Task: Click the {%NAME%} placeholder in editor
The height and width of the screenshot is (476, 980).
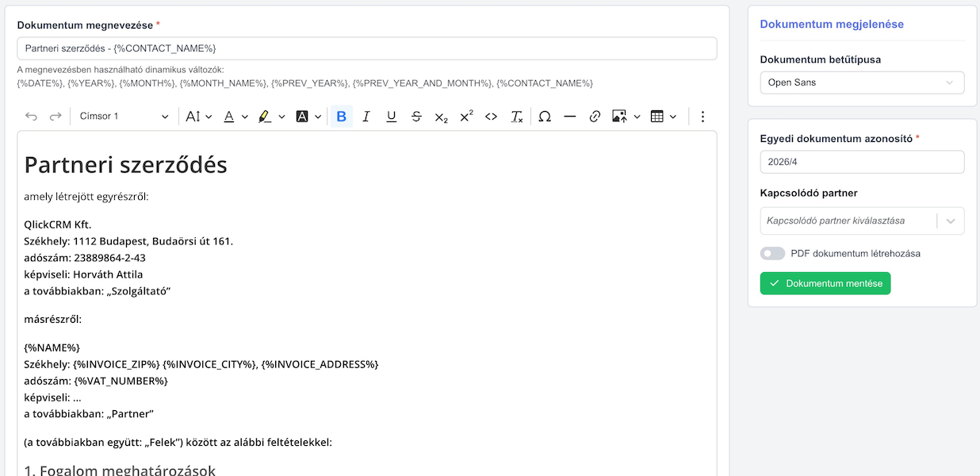Action: 52,347
